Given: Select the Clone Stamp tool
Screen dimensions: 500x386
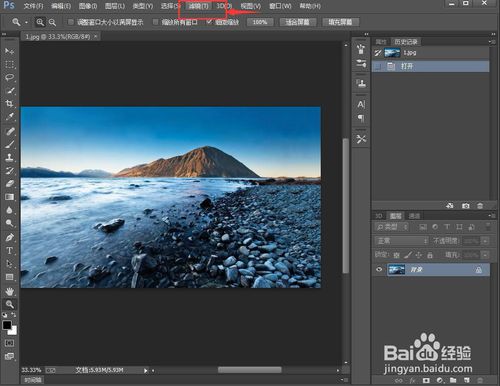Looking at the screenshot, I should [9, 157].
